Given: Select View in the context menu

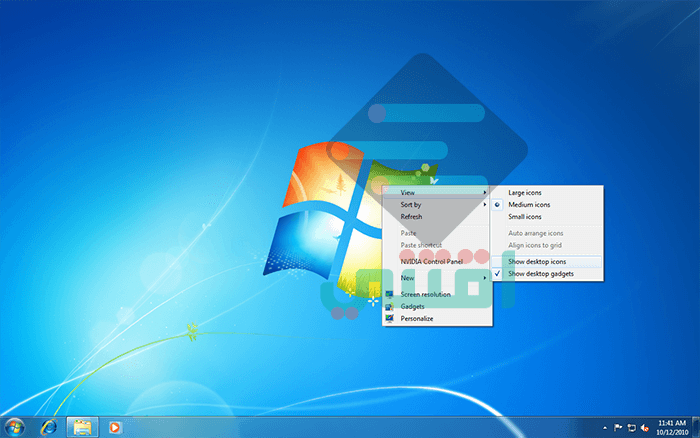Looking at the screenshot, I should [437, 192].
